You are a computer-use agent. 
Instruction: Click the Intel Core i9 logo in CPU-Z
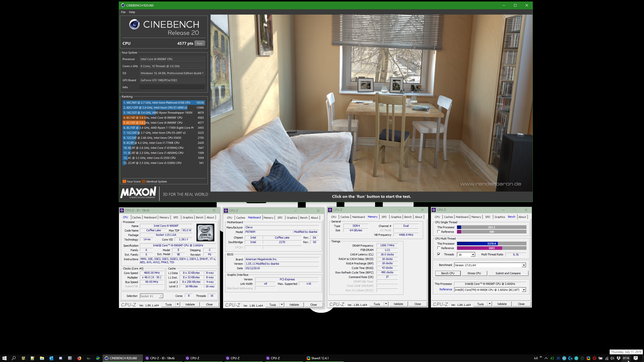pyautogui.click(x=205, y=232)
